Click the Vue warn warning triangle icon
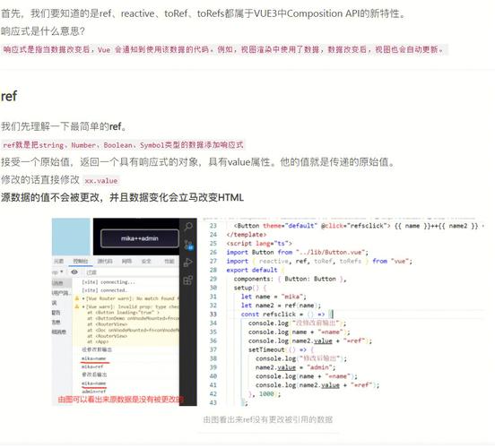This screenshot has width=495, height=448. click(x=77, y=306)
